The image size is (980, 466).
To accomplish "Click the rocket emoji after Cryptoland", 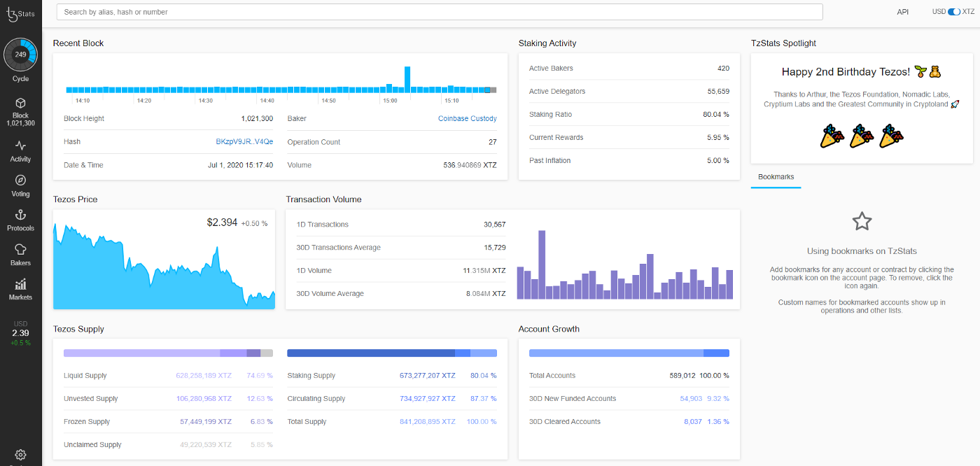I will coord(955,104).
